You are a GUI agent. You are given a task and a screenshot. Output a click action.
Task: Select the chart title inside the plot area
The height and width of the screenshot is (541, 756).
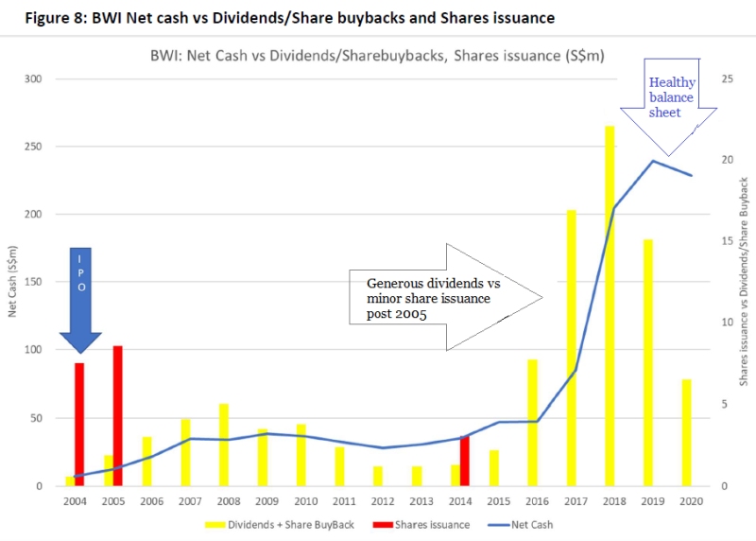pyautogui.click(x=376, y=55)
